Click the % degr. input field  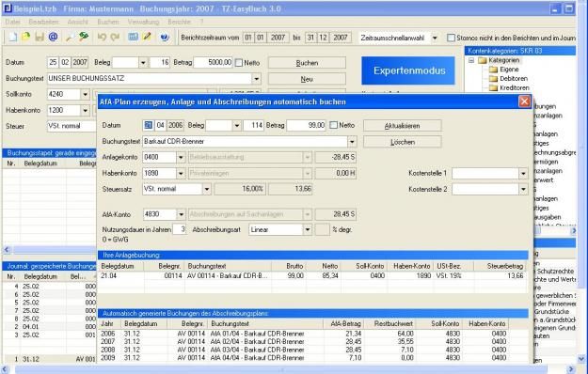coord(323,229)
